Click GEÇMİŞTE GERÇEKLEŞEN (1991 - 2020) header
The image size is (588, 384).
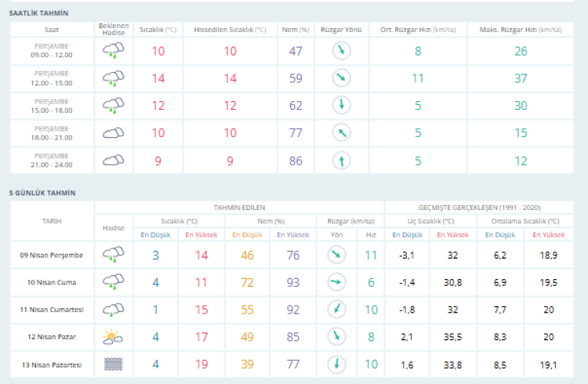480,207
